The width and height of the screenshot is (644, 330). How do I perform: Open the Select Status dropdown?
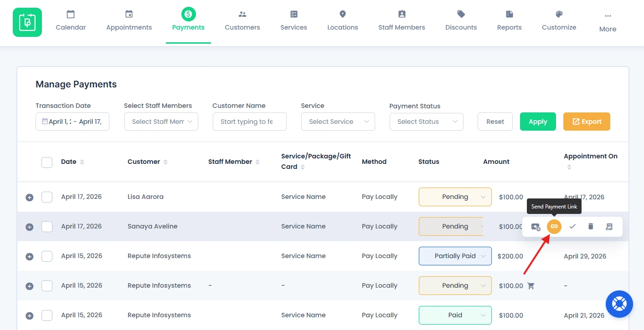tap(426, 122)
